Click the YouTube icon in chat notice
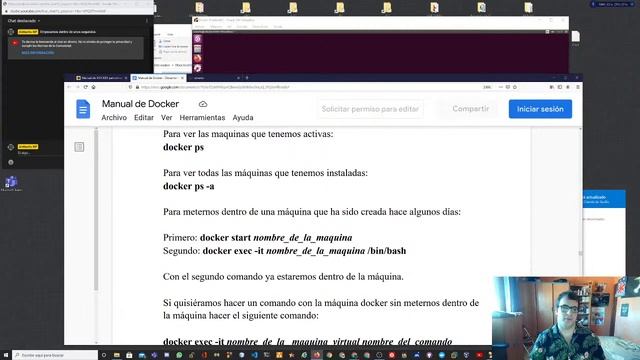The height and width of the screenshot is (360, 640). (15, 43)
